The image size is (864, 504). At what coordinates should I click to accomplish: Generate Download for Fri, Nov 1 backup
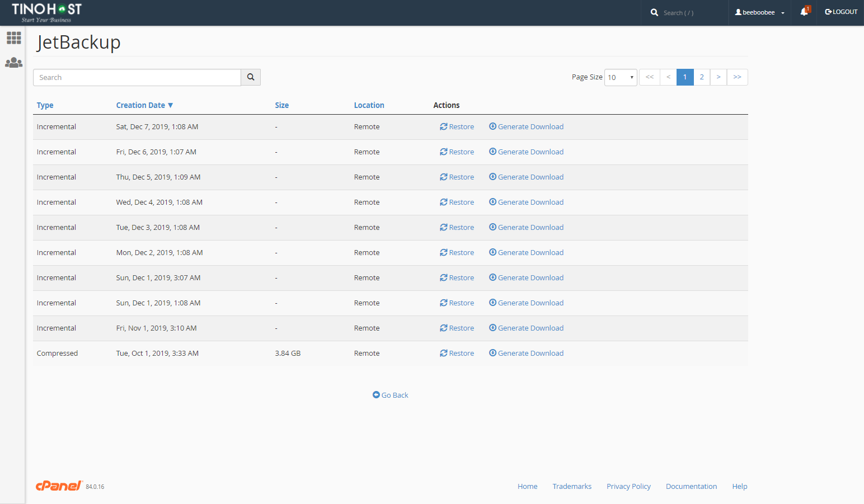(x=526, y=328)
